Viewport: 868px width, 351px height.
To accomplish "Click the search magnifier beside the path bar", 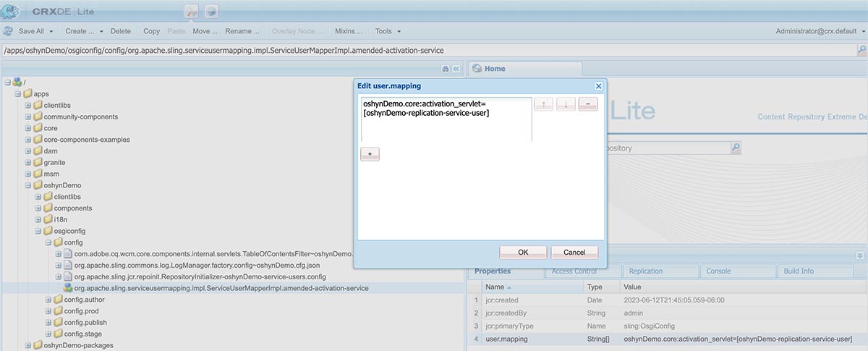I will [861, 50].
